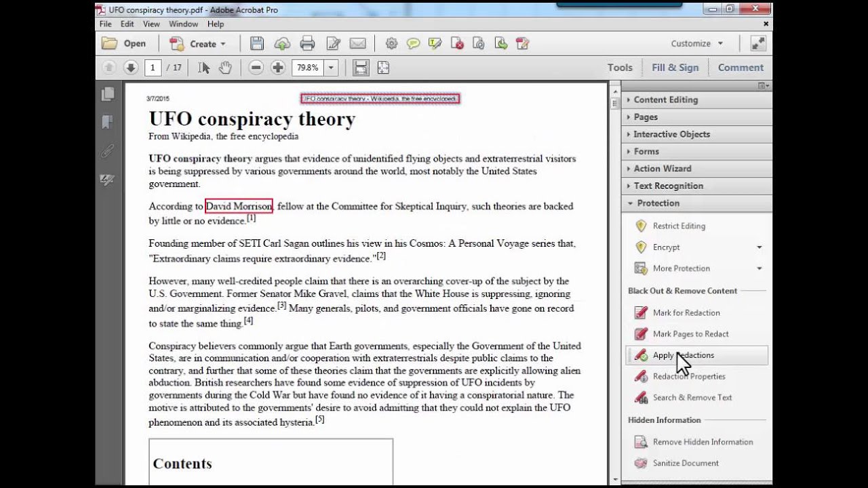Image resolution: width=868 pixels, height=488 pixels.
Task: Open the Edit menu
Action: (127, 24)
